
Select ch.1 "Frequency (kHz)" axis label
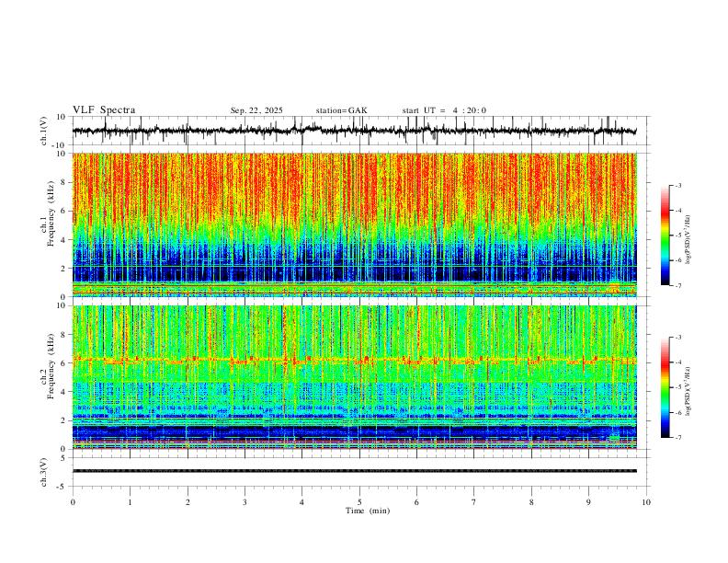coord(51,213)
